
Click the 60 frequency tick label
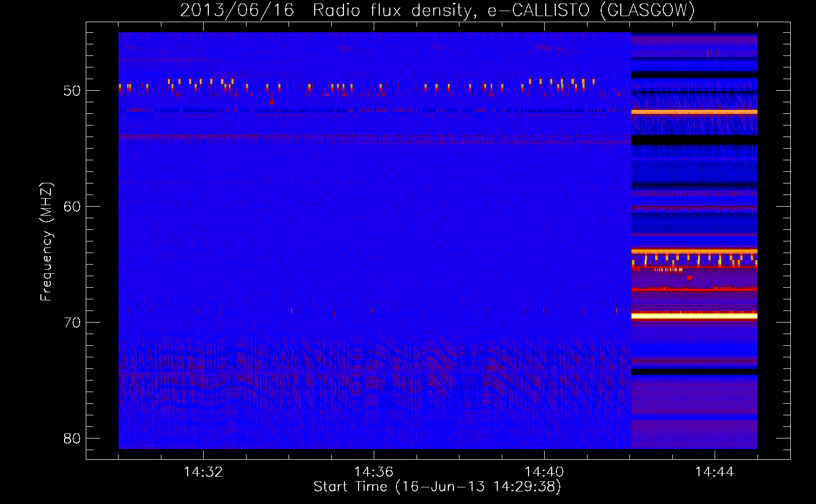click(72, 207)
